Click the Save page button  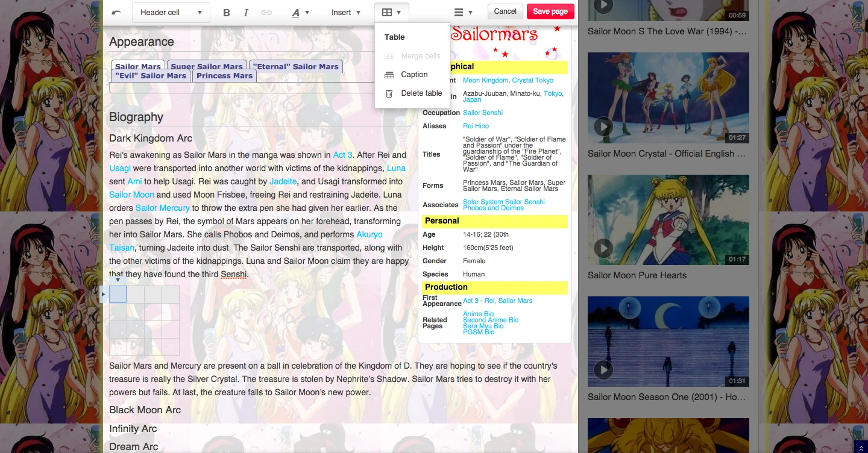550,11
